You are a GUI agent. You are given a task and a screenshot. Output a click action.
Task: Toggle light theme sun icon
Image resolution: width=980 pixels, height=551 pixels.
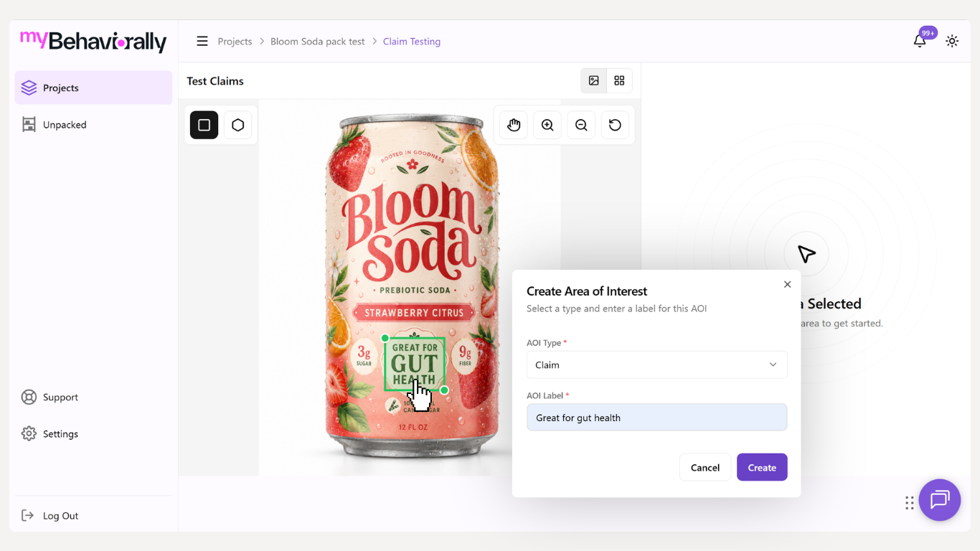[x=952, y=41]
